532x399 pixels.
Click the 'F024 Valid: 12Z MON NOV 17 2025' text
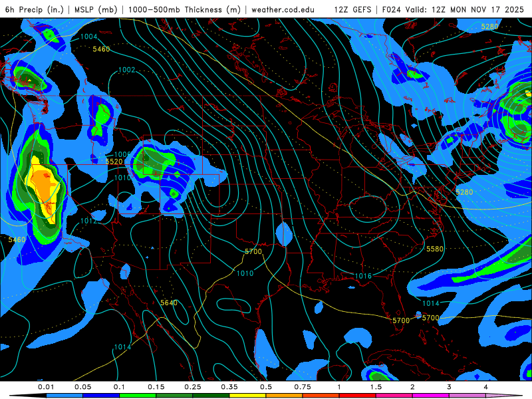(x=453, y=9)
